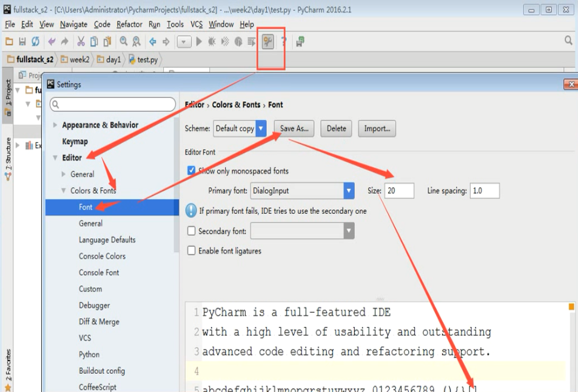Expand the External Libraries node in the Project panel
Screen dimensions: 578x392
coord(18,145)
